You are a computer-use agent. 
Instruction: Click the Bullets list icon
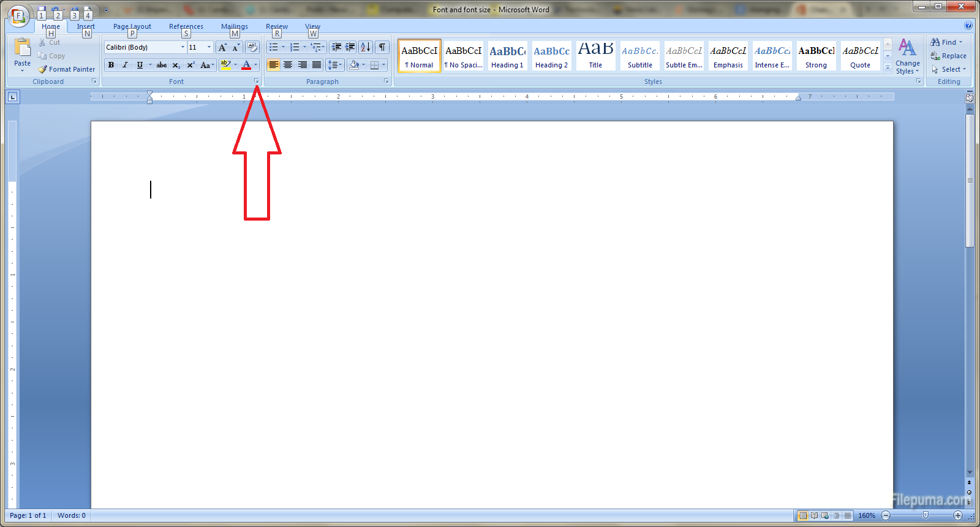pyautogui.click(x=274, y=47)
